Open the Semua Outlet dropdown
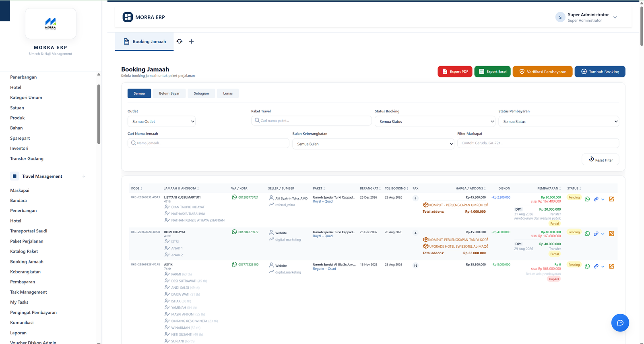This screenshot has width=644, height=344. click(x=161, y=122)
